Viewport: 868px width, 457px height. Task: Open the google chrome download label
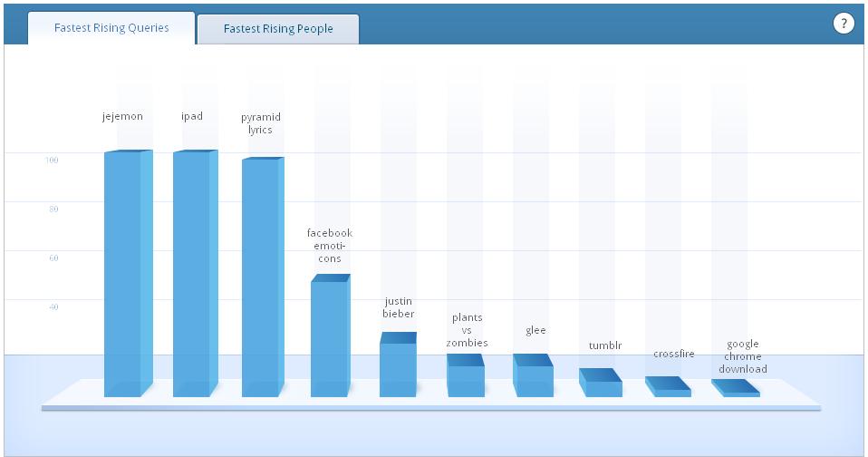[x=743, y=356]
